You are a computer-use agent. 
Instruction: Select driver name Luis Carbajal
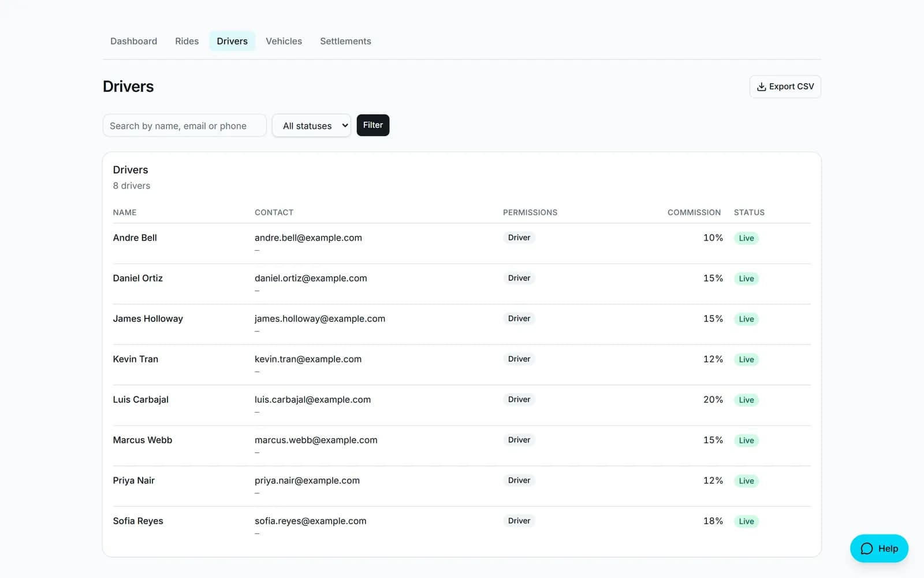(x=140, y=399)
